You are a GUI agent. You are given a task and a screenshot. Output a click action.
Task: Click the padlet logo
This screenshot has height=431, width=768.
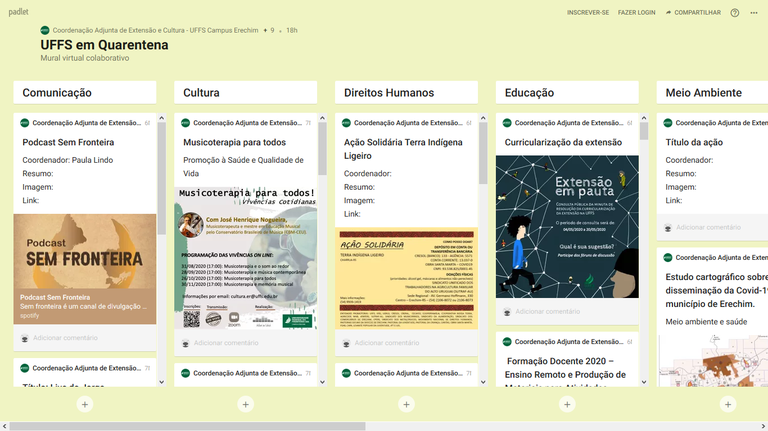[x=19, y=12]
